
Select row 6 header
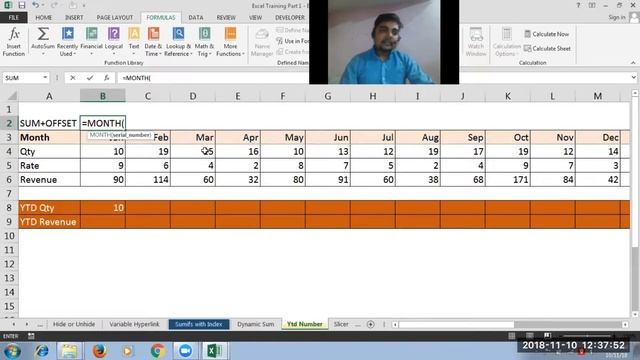[x=9, y=180]
